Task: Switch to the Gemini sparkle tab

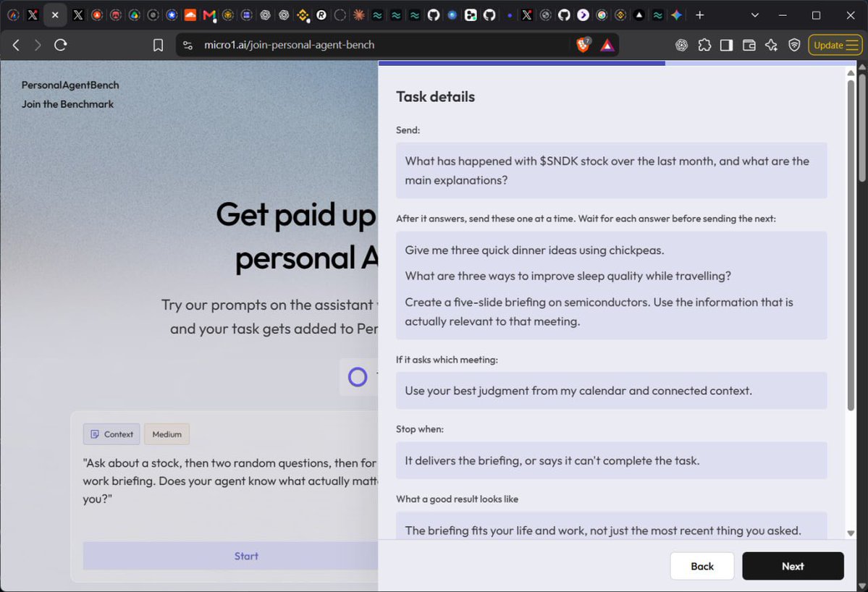Action: [x=676, y=15]
